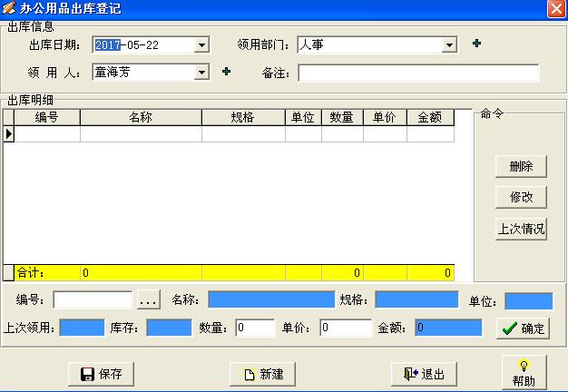Select the 规格 column header

(x=243, y=117)
